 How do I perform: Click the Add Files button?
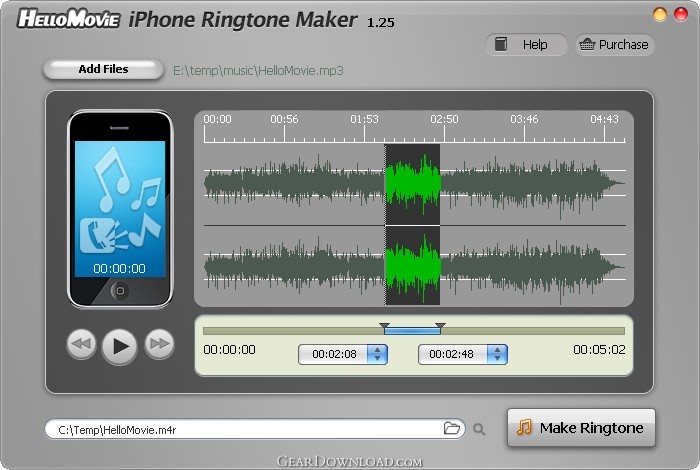click(103, 69)
